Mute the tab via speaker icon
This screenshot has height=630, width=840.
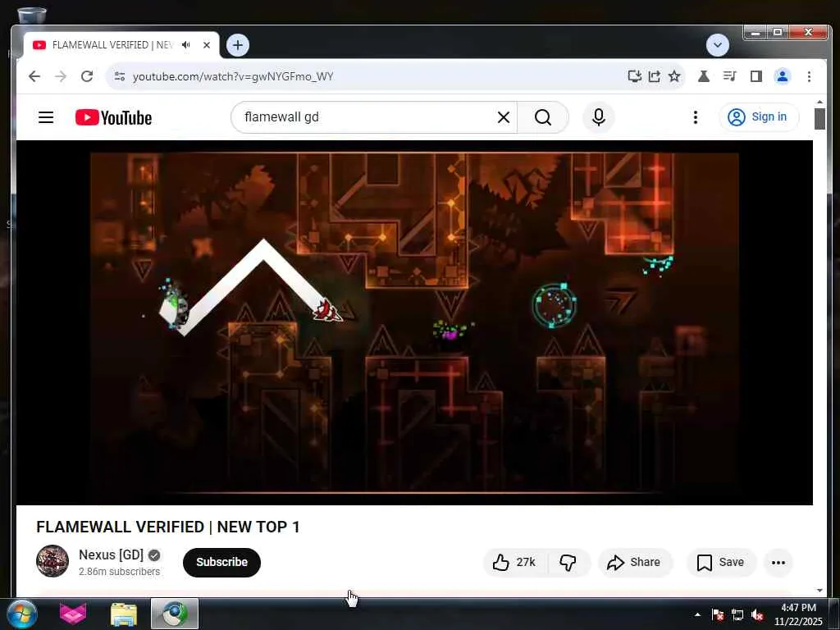tap(186, 45)
